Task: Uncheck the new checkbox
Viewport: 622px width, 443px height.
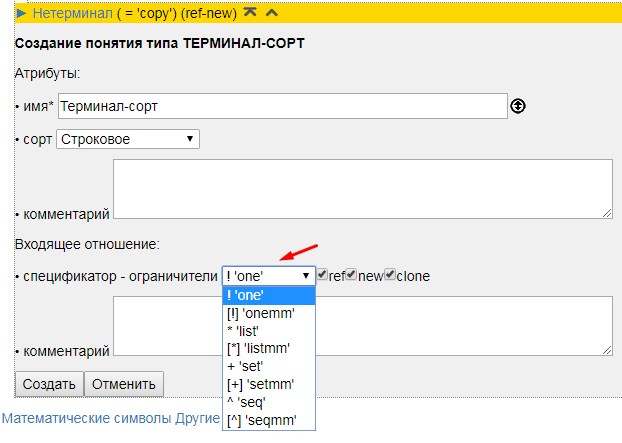Action: [351, 275]
